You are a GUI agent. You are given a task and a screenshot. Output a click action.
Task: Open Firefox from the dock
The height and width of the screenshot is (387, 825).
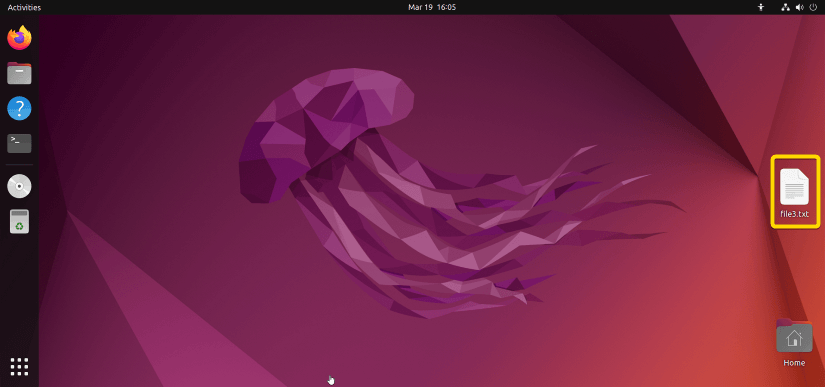pos(19,38)
